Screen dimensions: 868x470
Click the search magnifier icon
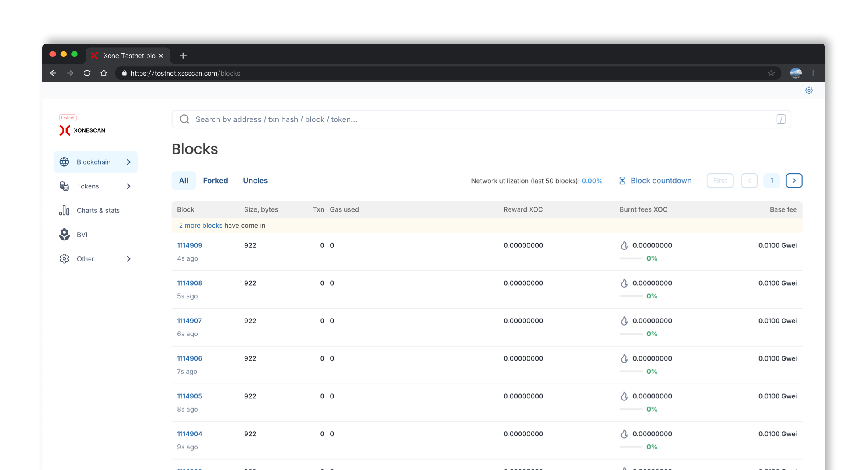[x=184, y=119]
